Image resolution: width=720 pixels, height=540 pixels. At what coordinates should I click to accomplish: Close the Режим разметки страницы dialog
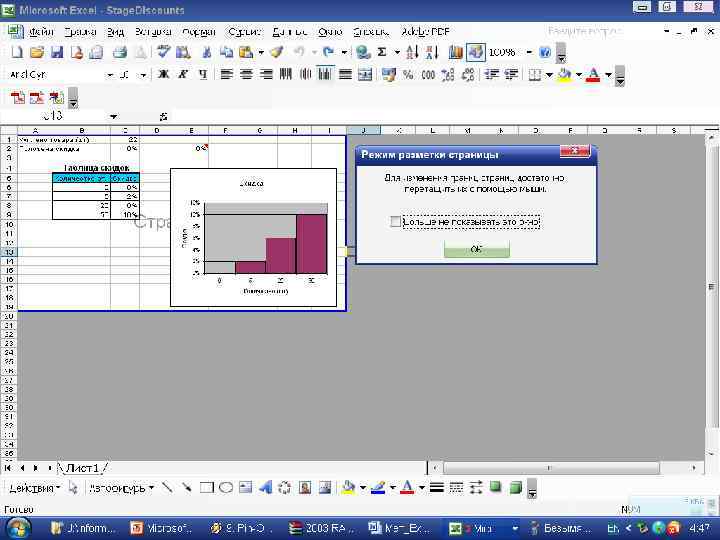click(x=574, y=151)
